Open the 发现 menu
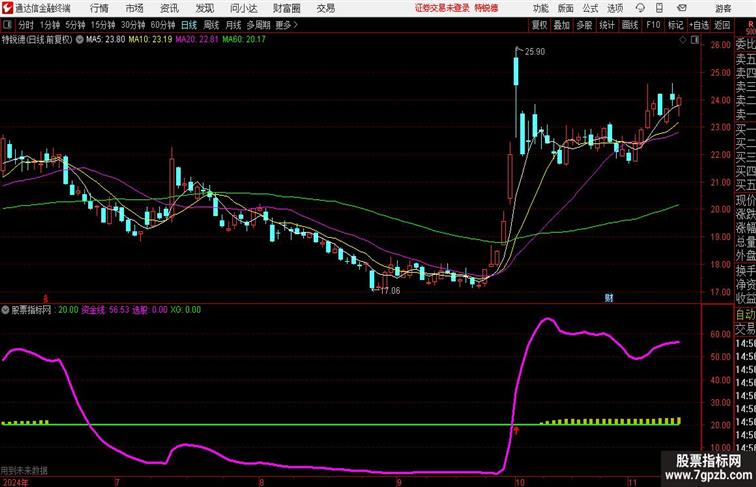The width and height of the screenshot is (756, 487). tap(204, 8)
